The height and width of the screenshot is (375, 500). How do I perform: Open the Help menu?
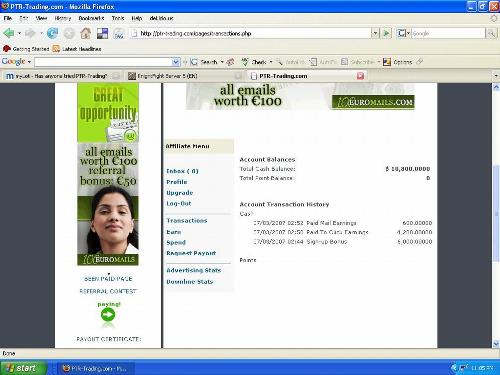[137, 18]
